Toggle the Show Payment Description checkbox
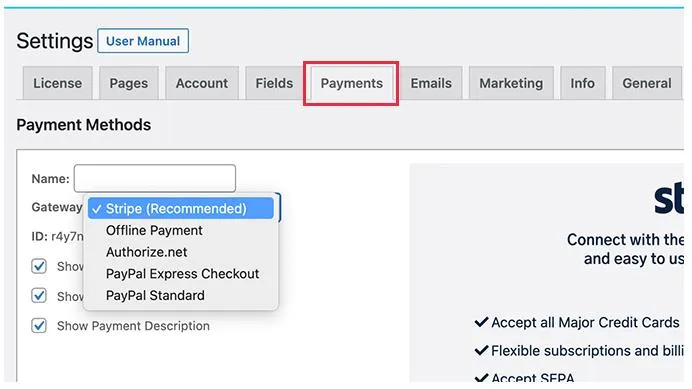 [39, 326]
